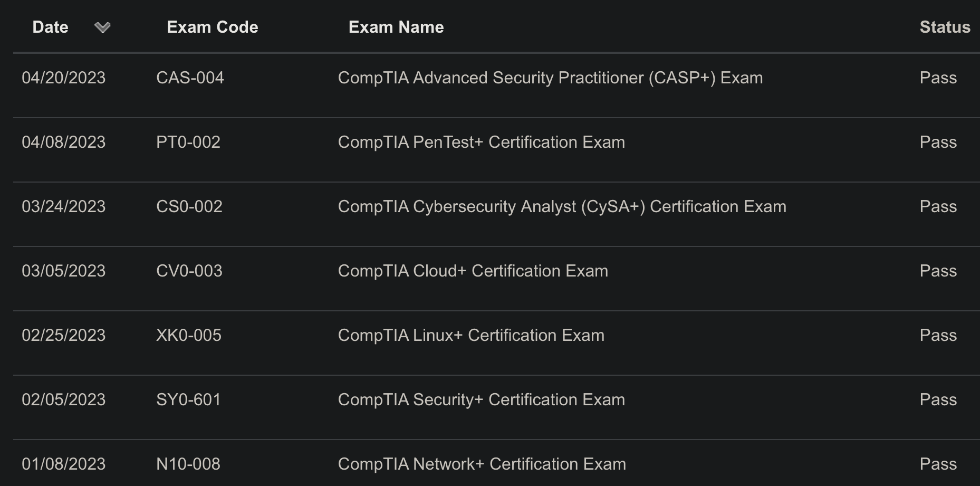Image resolution: width=980 pixels, height=486 pixels.
Task: Open the CompTIA Security+ Certification Exam record
Action: tap(481, 399)
